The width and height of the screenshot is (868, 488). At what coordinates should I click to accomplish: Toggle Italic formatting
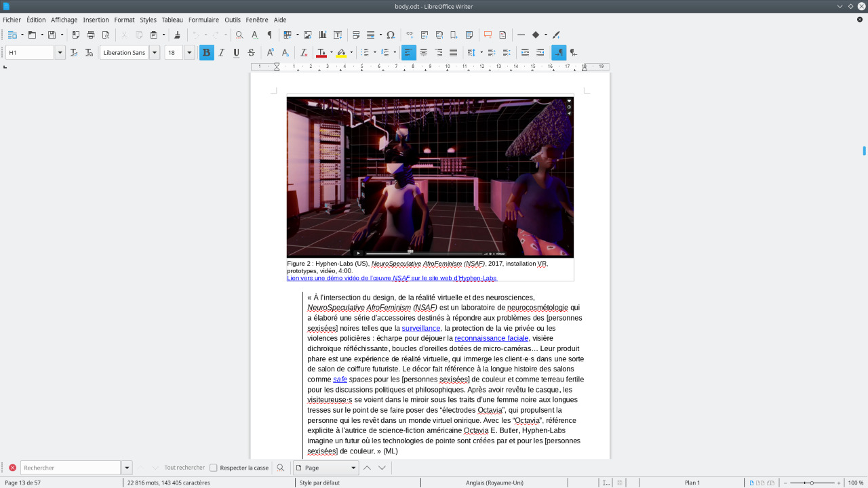click(221, 52)
